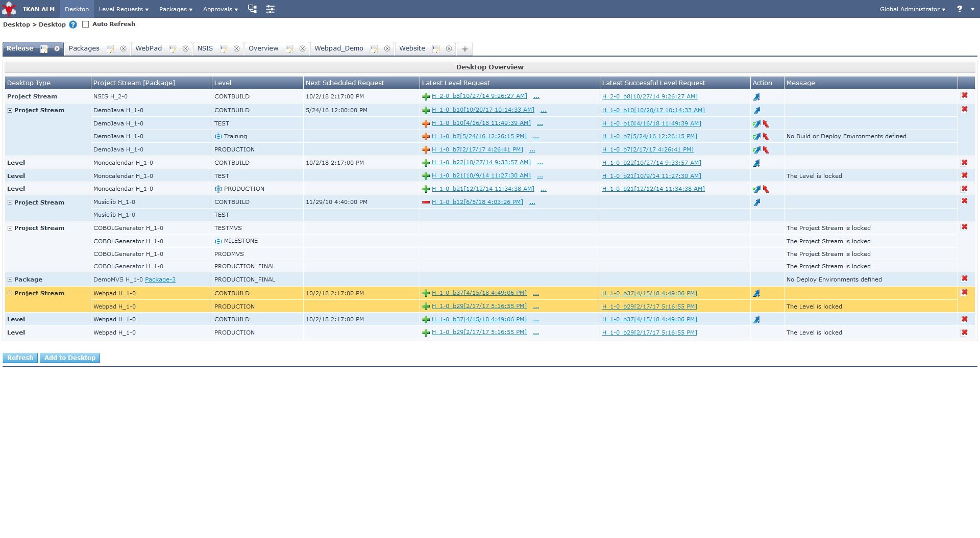
Task: Click the edit icon on the Packages tab
Action: coord(110,49)
